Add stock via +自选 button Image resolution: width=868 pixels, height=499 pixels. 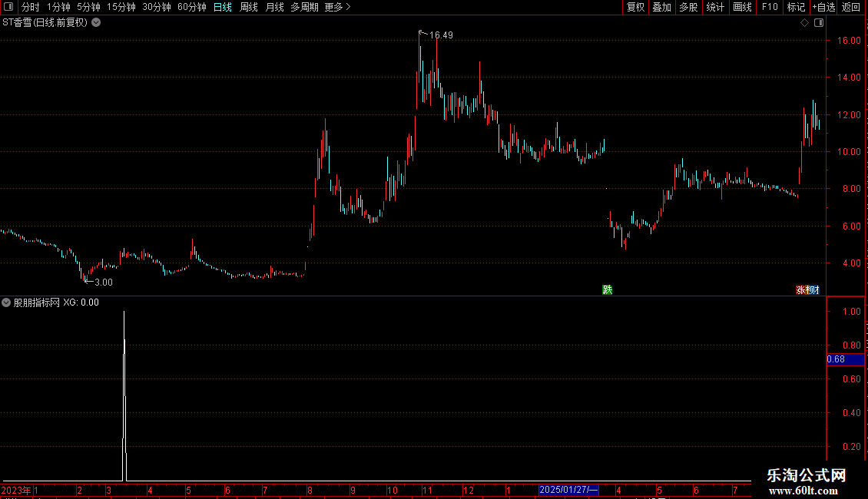tap(823, 7)
